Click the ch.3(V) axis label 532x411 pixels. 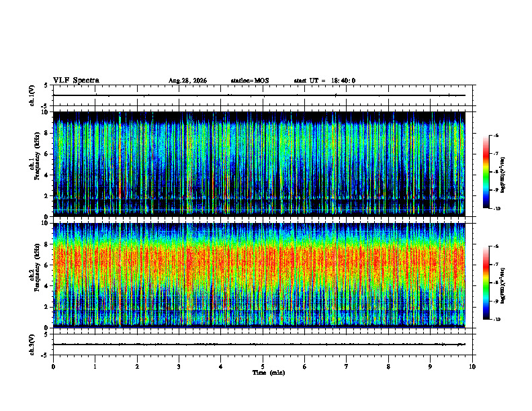pos(32,345)
